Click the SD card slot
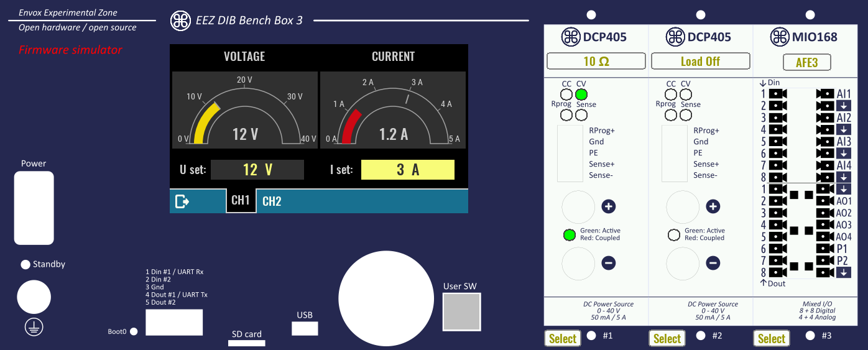 point(247,343)
